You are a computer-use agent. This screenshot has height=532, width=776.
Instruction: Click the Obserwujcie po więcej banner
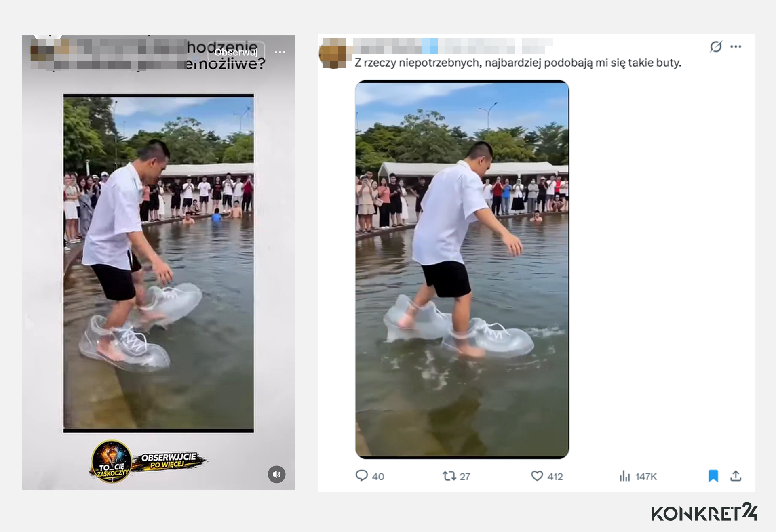(x=169, y=461)
